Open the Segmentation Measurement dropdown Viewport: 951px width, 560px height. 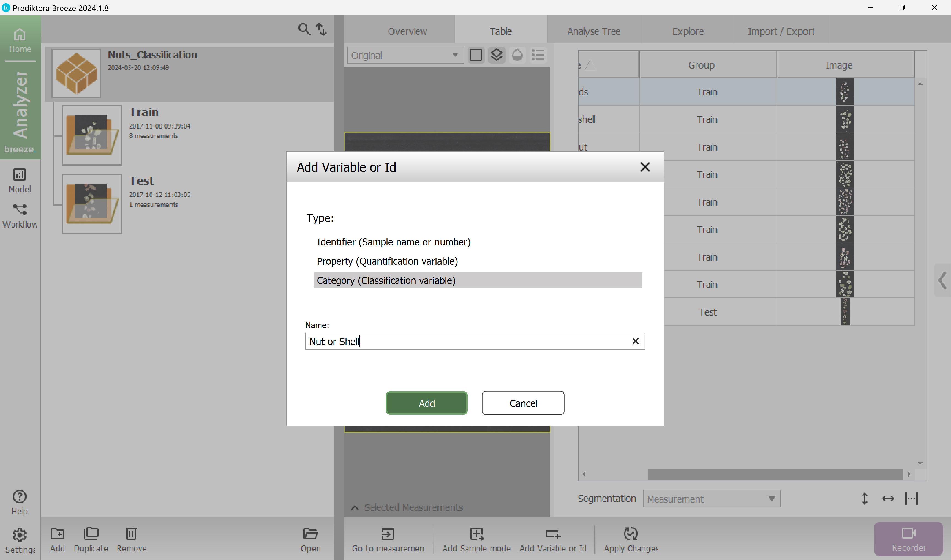click(711, 498)
